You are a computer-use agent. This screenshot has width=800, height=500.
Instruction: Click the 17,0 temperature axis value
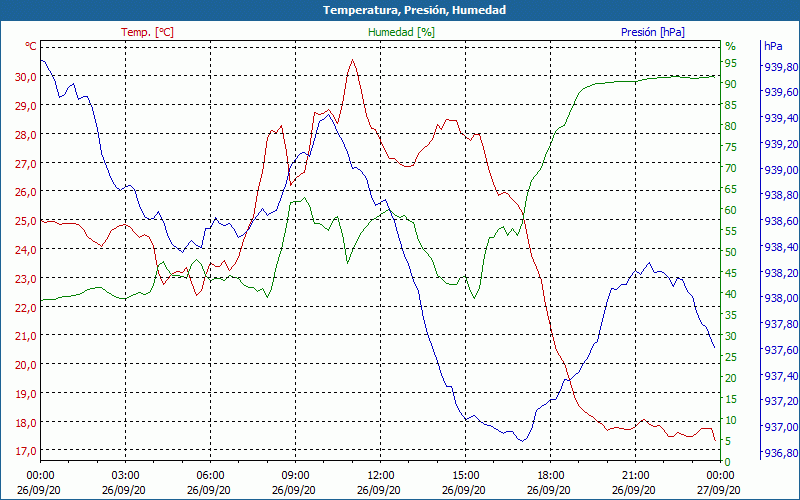pos(24,451)
